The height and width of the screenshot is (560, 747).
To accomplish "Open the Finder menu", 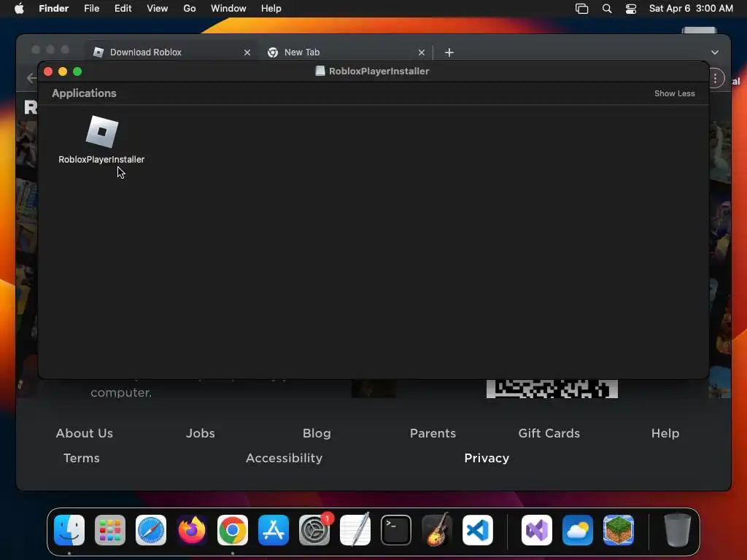I will (54, 9).
